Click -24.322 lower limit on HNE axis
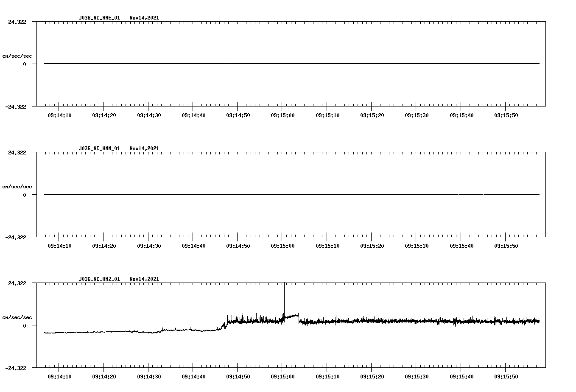The image size is (576, 392). (16, 107)
